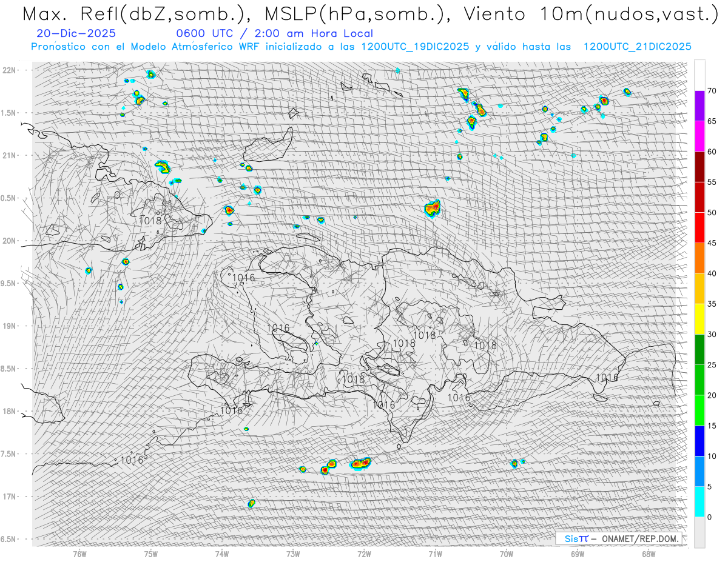Click the colorbar value label 70
The width and height of the screenshot is (728, 562).
tap(712, 91)
